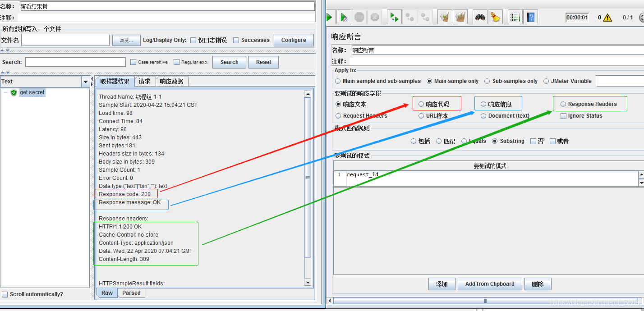
Task: Open the Text renderer dropdown
Action: (86, 82)
